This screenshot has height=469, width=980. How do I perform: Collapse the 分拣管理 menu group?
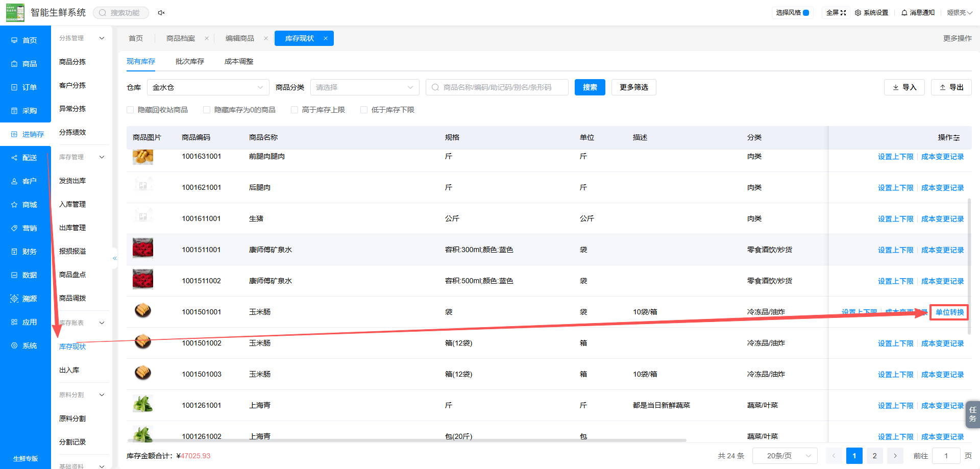pos(102,38)
